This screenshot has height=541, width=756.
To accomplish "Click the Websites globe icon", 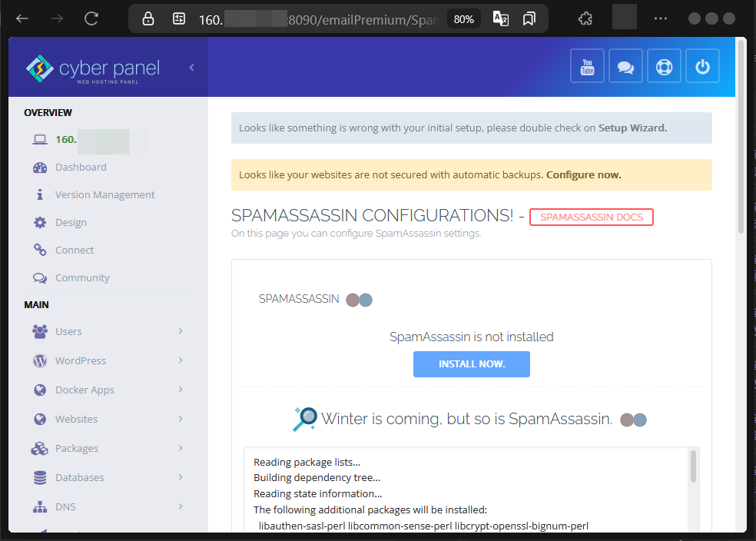I will (40, 419).
